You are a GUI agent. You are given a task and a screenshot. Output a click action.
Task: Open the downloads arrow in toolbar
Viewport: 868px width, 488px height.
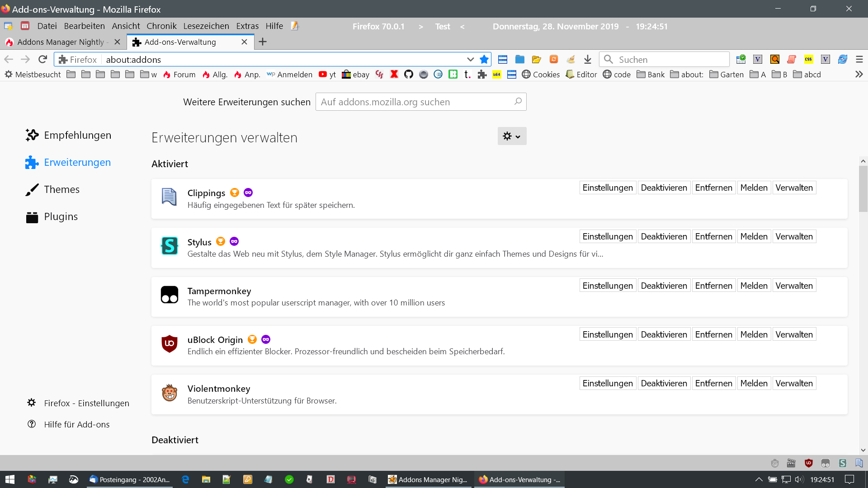tap(587, 59)
